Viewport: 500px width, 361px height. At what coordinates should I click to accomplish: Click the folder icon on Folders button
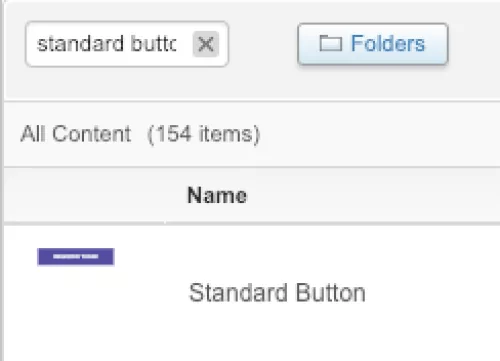point(330,43)
